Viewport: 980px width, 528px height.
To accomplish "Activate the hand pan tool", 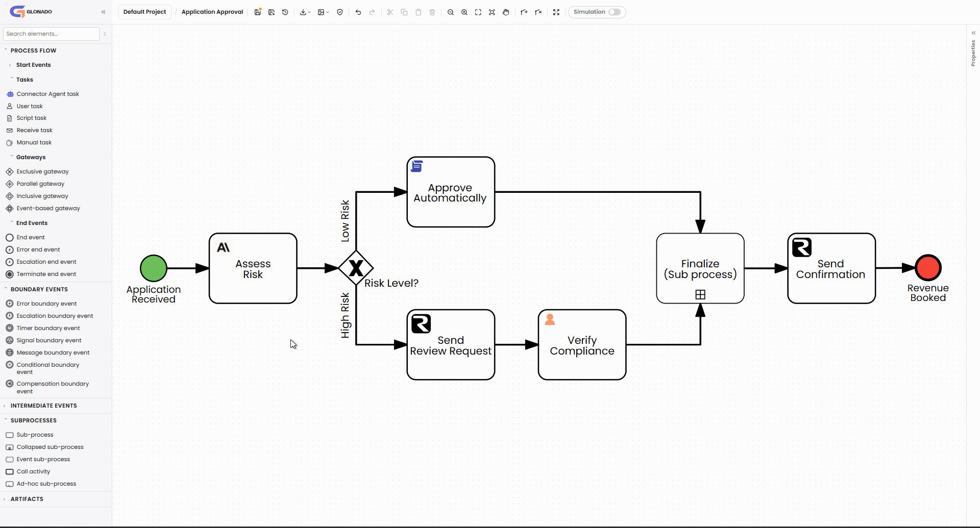I will (x=506, y=12).
